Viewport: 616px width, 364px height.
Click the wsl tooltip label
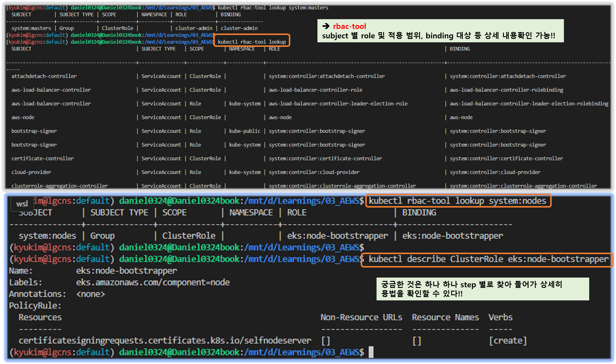[22, 204]
